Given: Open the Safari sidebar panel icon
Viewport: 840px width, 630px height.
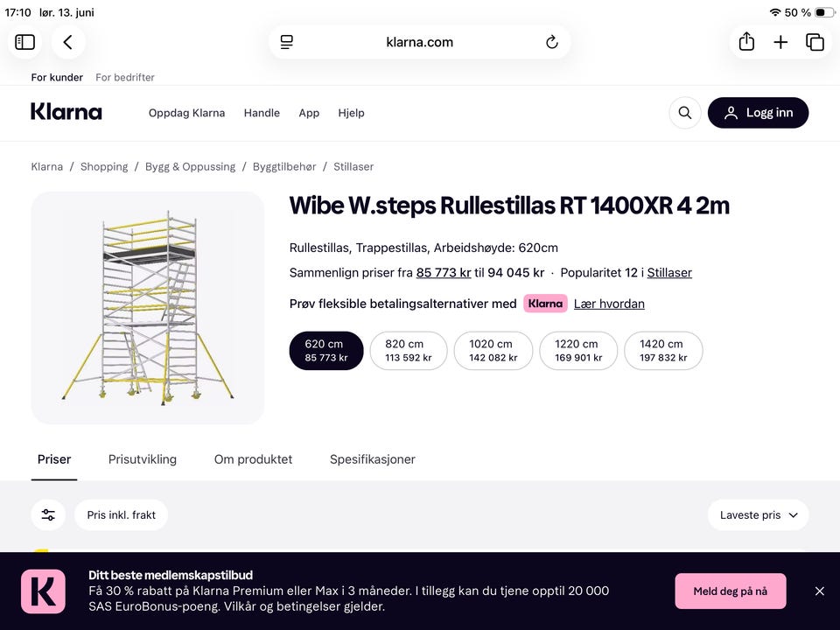Looking at the screenshot, I should pos(24,42).
